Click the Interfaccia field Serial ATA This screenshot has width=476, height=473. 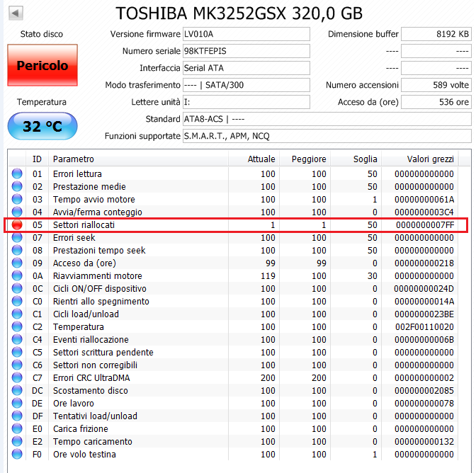(246, 68)
